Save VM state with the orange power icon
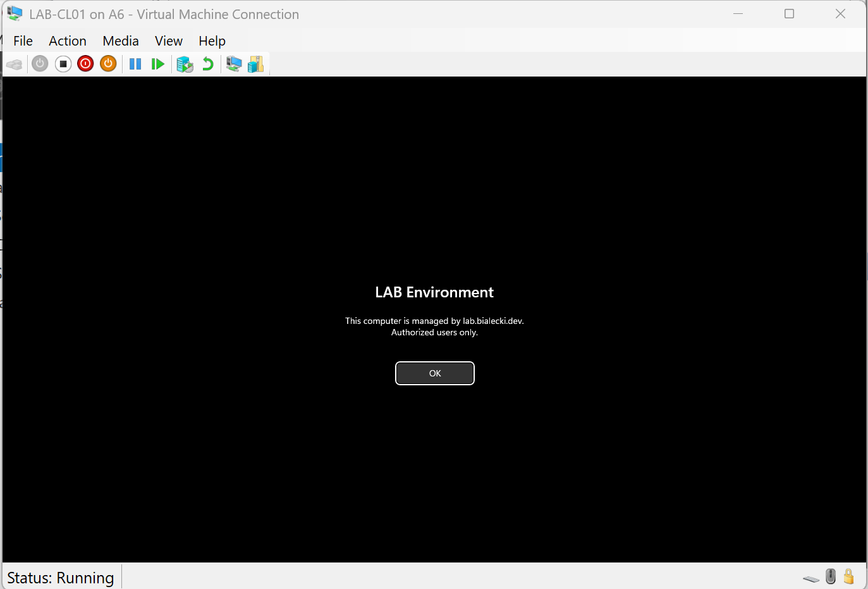This screenshot has height=589, width=868. 109,64
